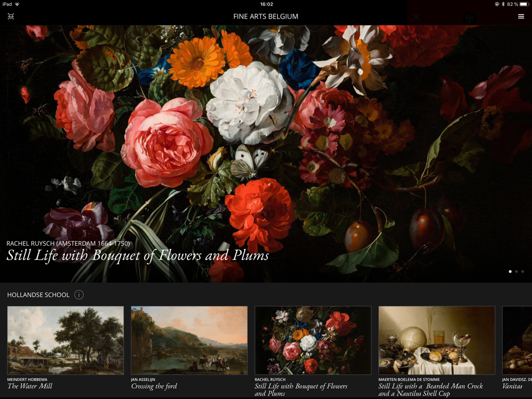Click the 'Crossing the ford' caption title
Screen dimensions: 532x399
(154, 386)
